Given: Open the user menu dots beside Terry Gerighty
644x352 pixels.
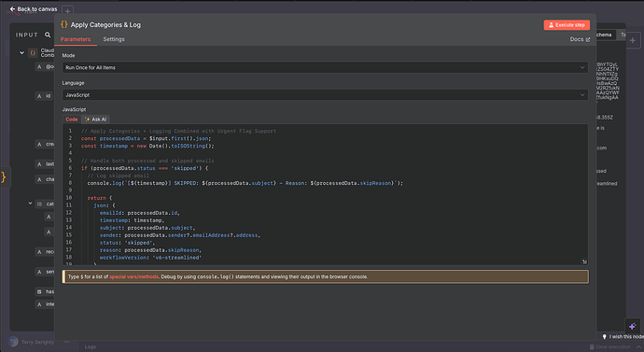Looking at the screenshot, I should [x=66, y=342].
